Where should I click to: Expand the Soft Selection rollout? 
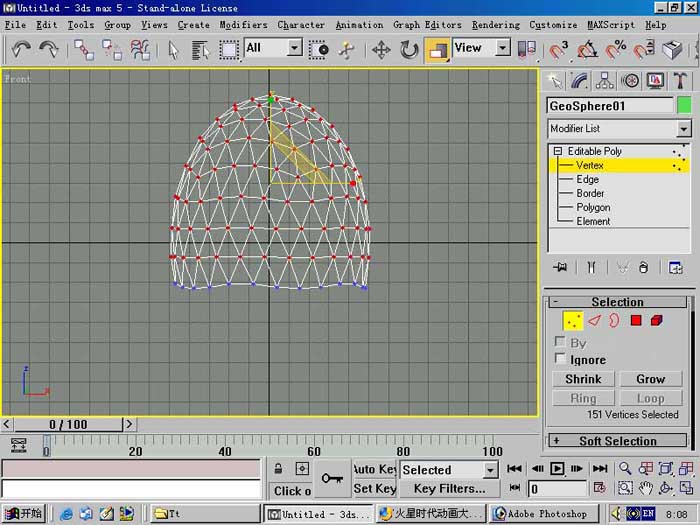coord(617,441)
